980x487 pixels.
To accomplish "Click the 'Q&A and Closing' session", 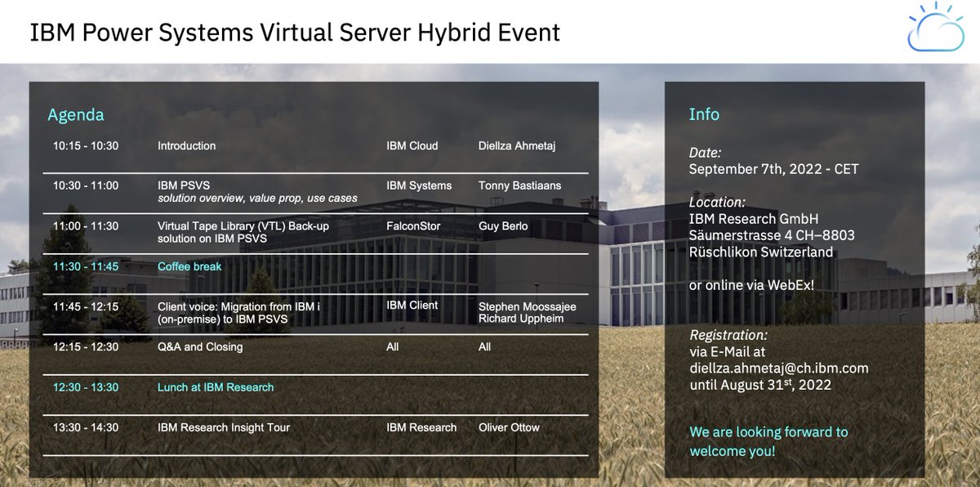I will pyautogui.click(x=200, y=346).
